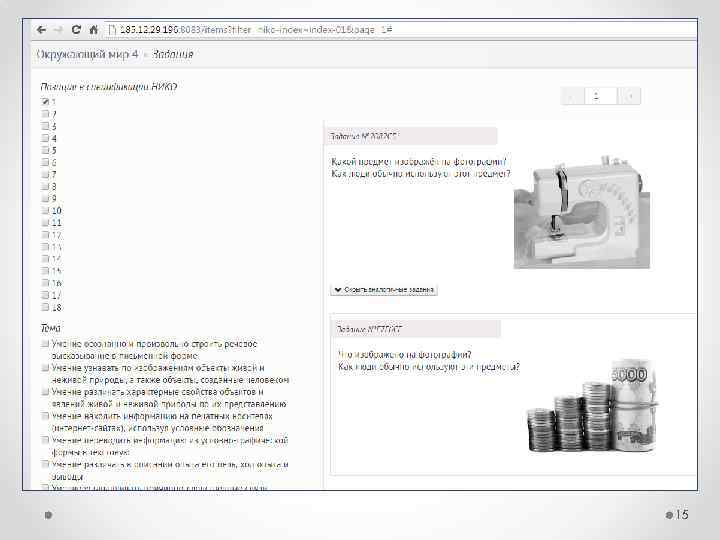Check topic 'Умение осознанно и произвольно строить речевое'

pyautogui.click(x=45, y=343)
